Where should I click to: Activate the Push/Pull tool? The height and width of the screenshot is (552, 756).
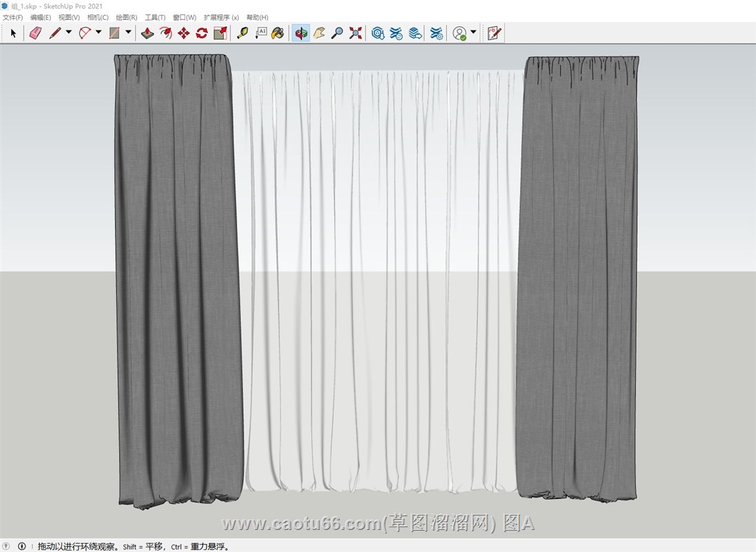tap(147, 32)
